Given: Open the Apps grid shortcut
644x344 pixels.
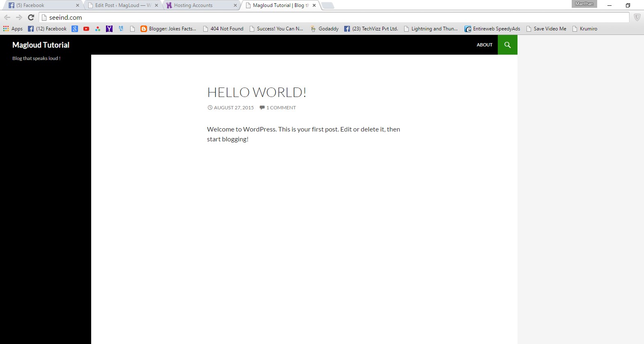Looking at the screenshot, I should (x=13, y=29).
